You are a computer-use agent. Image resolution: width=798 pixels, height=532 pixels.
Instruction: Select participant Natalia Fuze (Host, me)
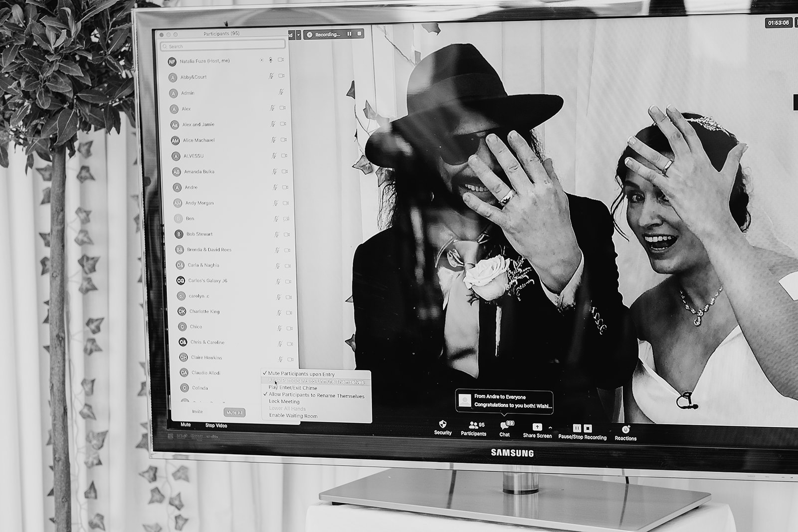pos(205,61)
